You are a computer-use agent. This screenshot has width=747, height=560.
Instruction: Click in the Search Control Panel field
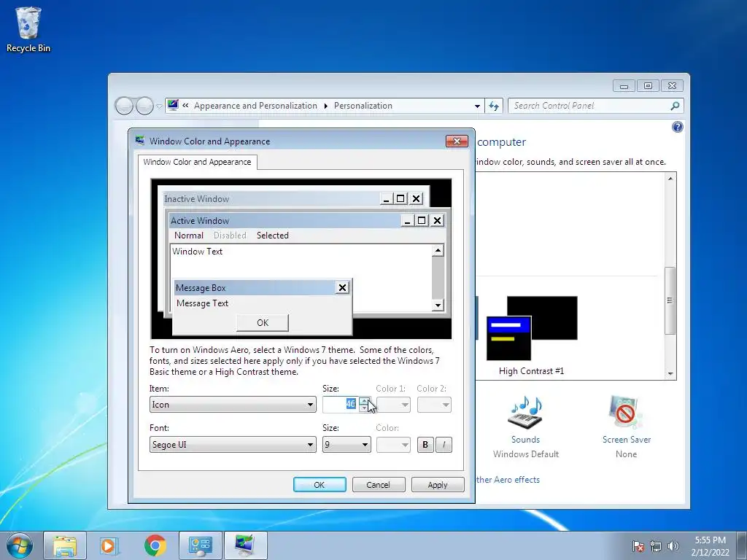(589, 106)
